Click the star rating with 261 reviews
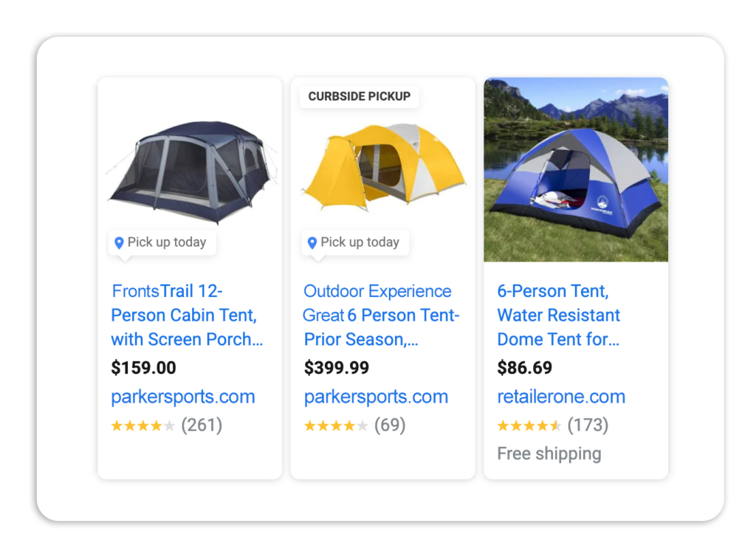The image size is (756, 549). coord(142,426)
